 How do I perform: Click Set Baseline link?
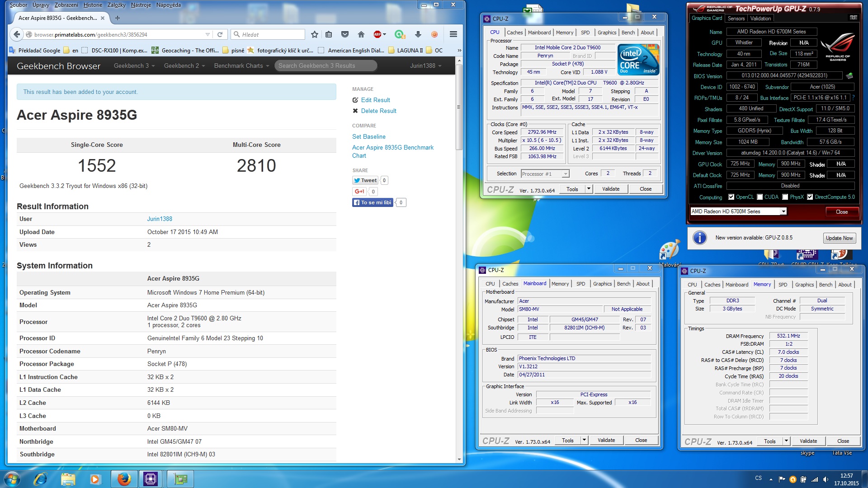[368, 136]
